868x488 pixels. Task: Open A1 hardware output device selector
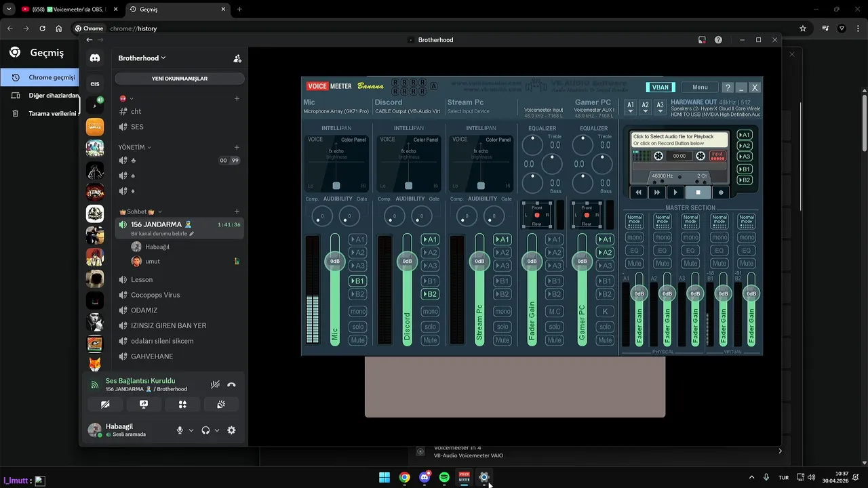pyautogui.click(x=631, y=106)
